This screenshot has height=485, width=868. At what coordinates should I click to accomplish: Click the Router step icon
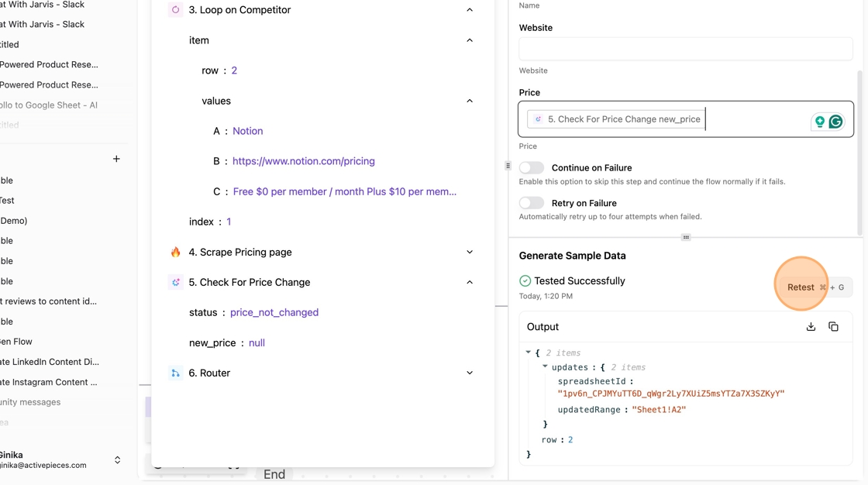176,373
